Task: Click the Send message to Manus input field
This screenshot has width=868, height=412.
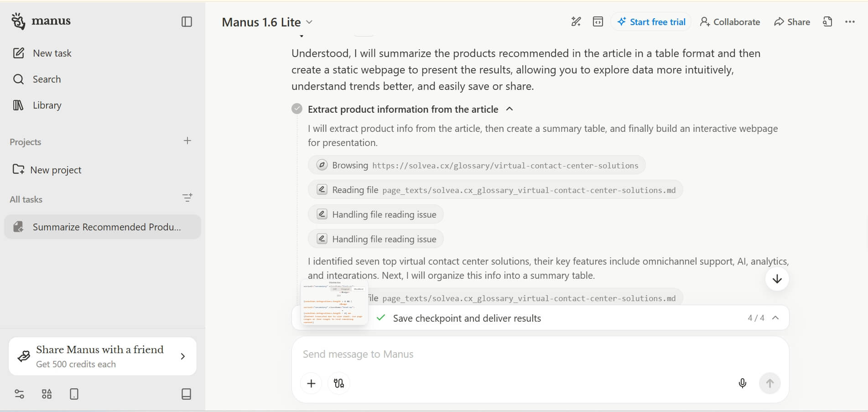Action: (x=502, y=354)
